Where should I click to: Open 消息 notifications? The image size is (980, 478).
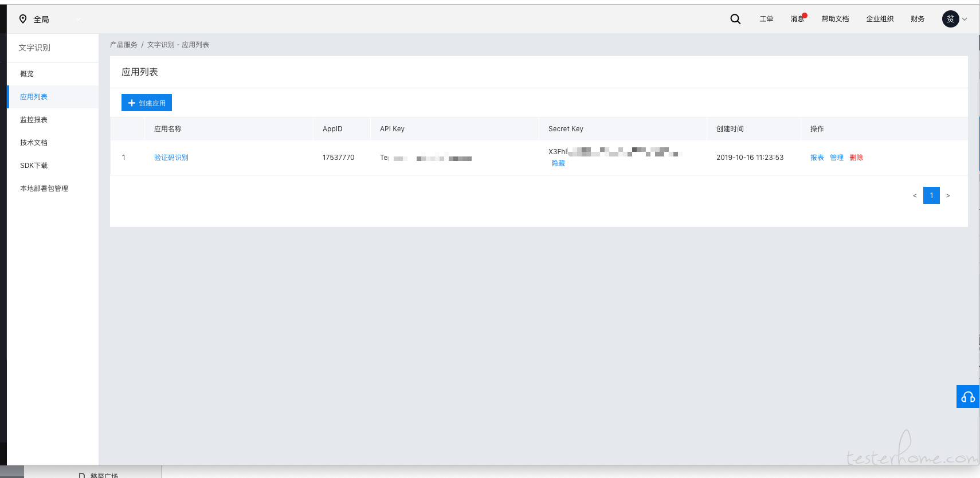click(x=798, y=19)
